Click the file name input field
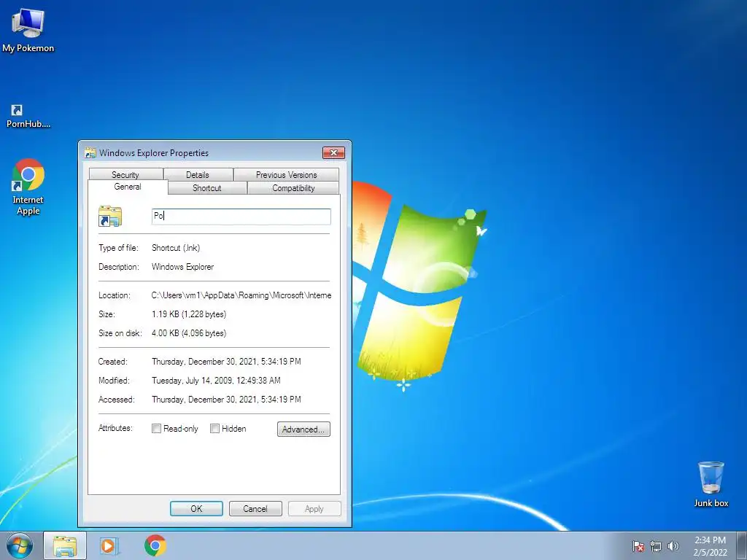This screenshot has width=747, height=560. click(x=241, y=216)
